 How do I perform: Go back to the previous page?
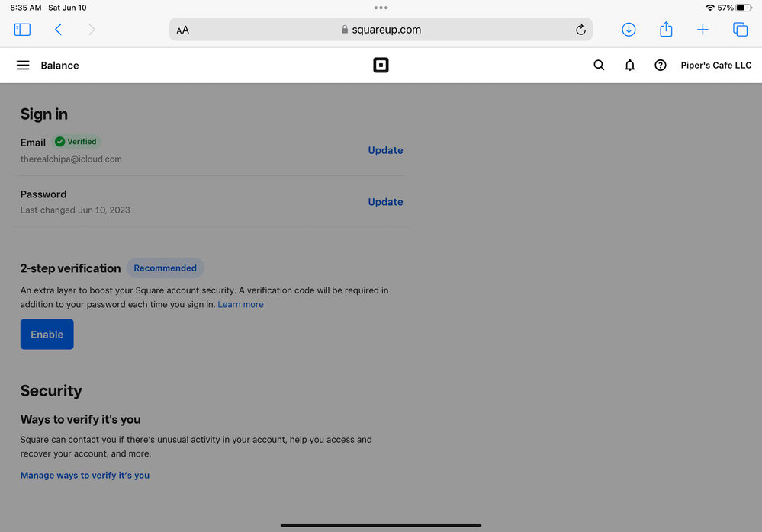[x=58, y=30]
